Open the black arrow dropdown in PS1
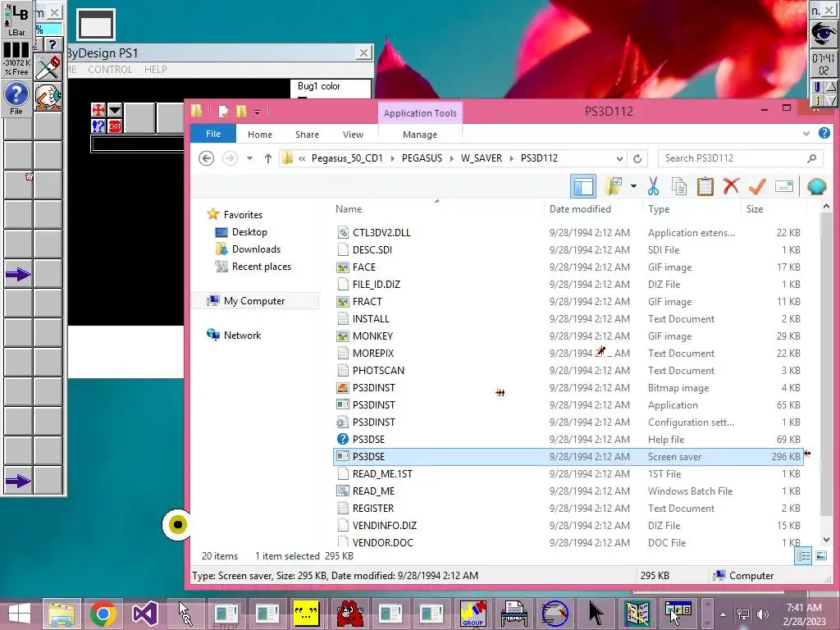The width and height of the screenshot is (840, 630). coord(115,111)
